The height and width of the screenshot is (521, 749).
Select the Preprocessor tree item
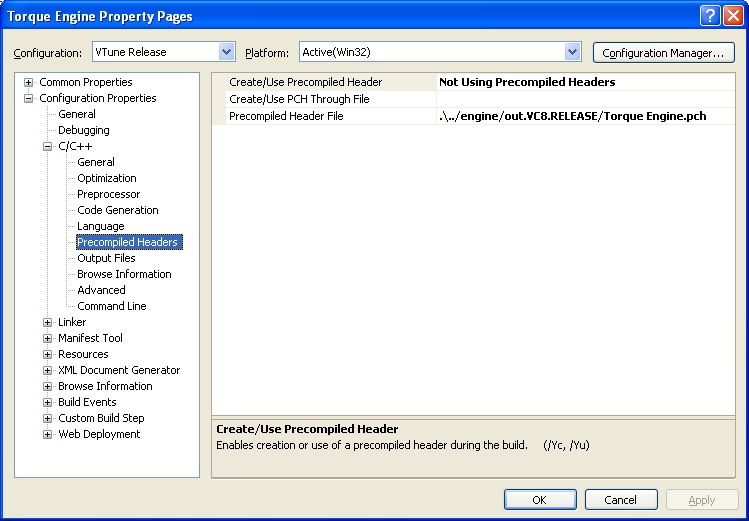108,194
